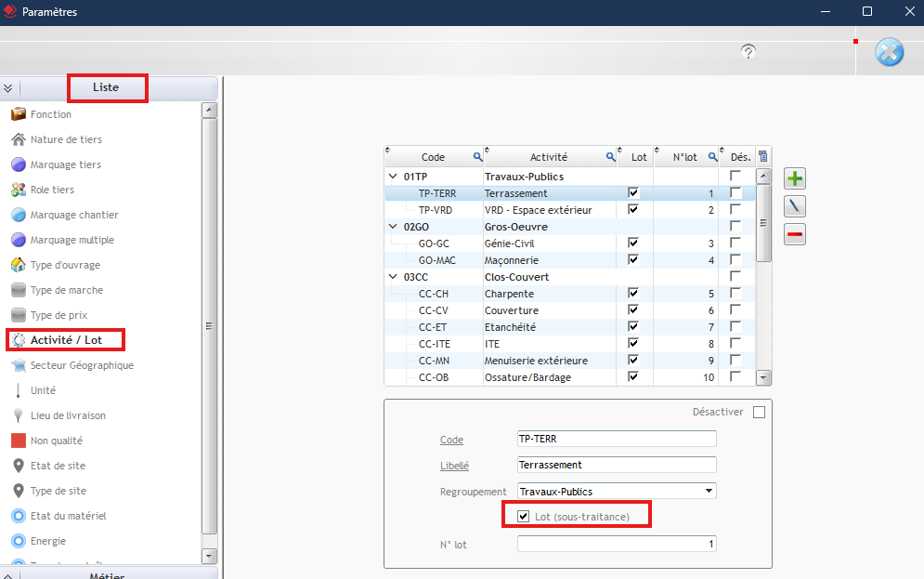Open the Regroupement dropdown
This screenshot has width=924, height=579.
[x=709, y=491]
